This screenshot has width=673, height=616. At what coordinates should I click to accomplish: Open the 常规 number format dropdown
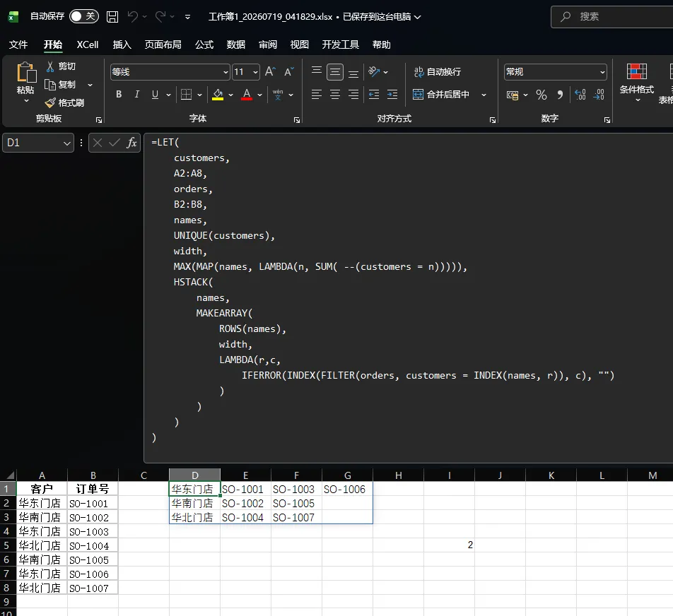click(x=602, y=72)
